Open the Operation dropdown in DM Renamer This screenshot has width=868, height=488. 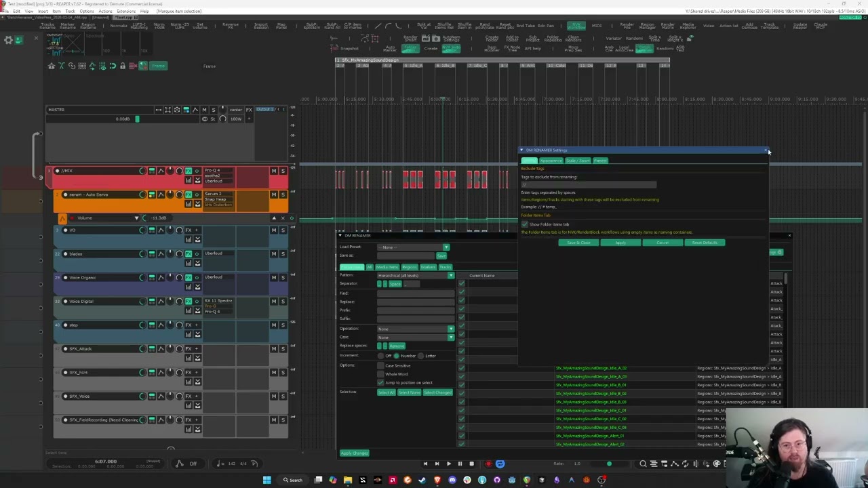click(450, 329)
